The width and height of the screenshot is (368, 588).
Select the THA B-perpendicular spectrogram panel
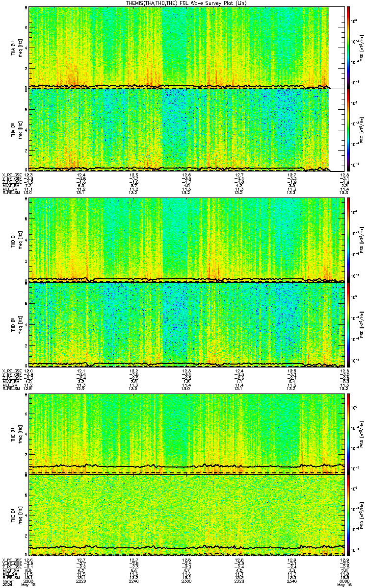(x=186, y=47)
